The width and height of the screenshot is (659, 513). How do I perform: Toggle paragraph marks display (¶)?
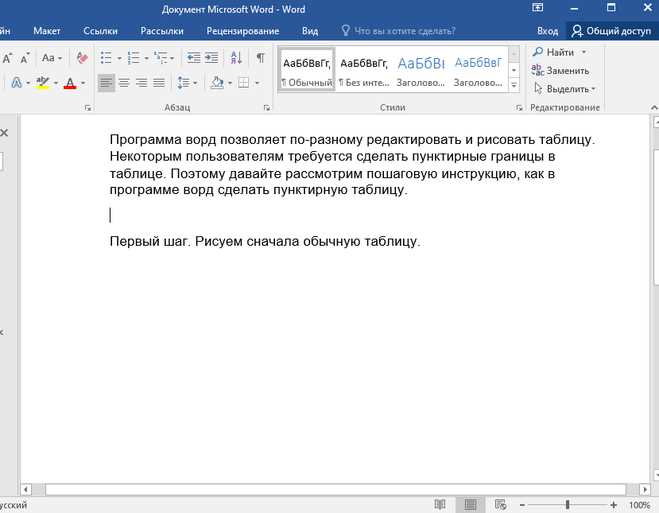click(x=261, y=58)
